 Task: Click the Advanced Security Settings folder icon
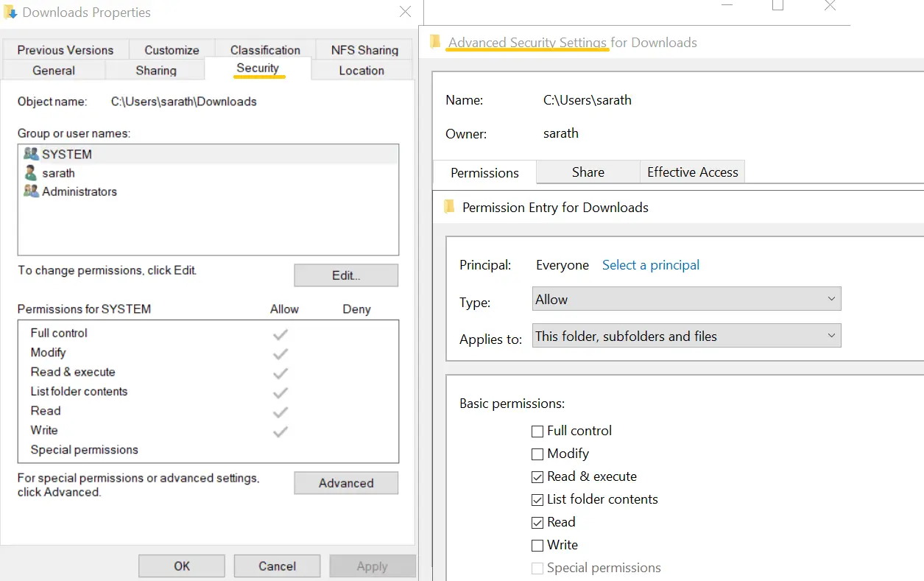coord(434,42)
